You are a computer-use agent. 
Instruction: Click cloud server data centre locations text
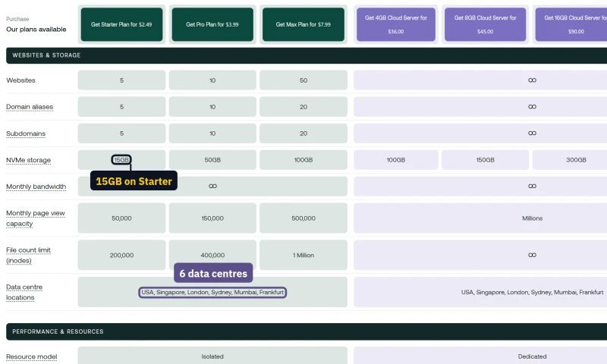pos(532,292)
